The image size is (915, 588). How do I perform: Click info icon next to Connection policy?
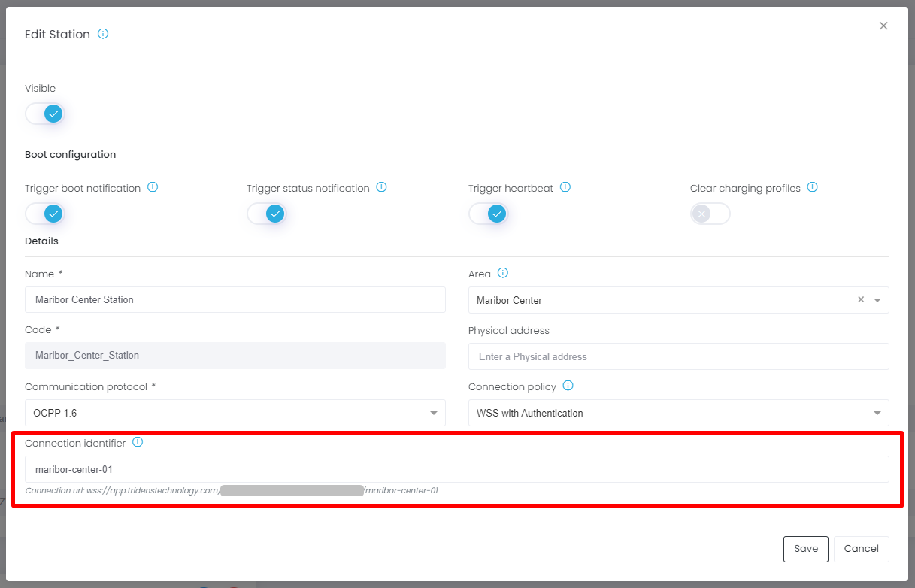[x=568, y=386]
